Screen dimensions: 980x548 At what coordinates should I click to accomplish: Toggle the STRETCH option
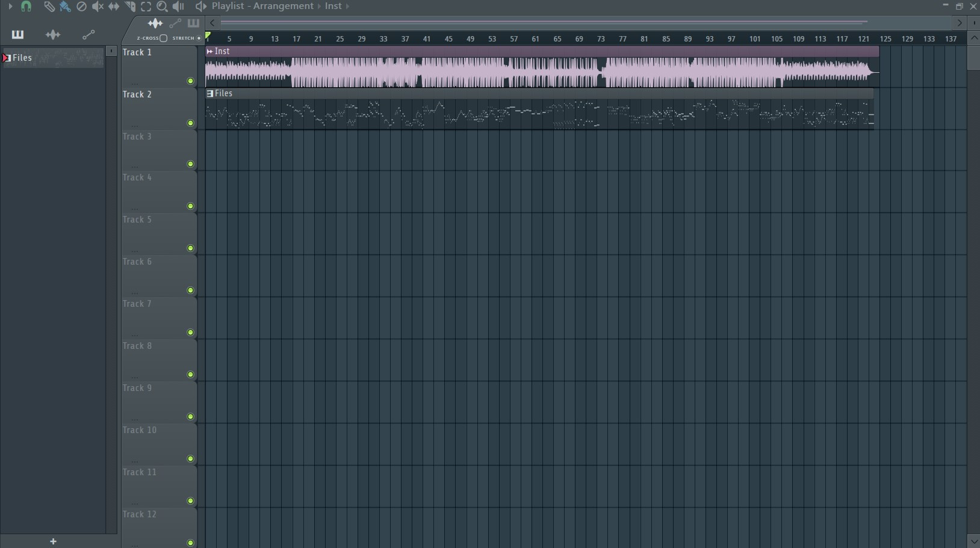pyautogui.click(x=199, y=38)
